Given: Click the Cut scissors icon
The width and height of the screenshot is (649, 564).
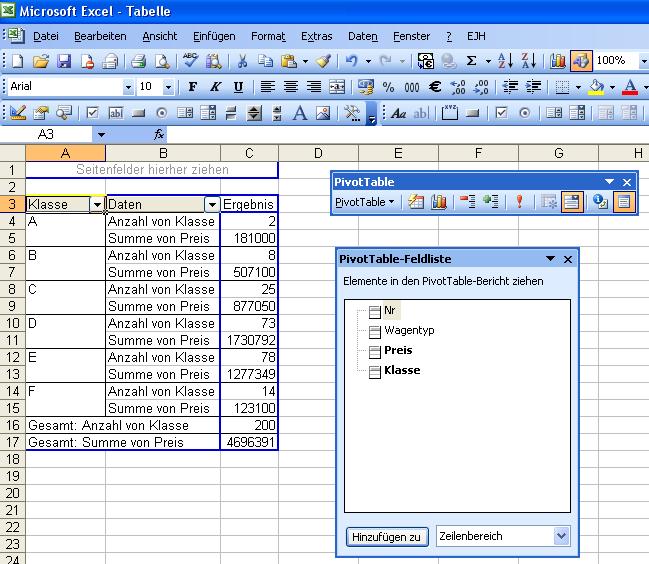Looking at the screenshot, I should coord(242,61).
